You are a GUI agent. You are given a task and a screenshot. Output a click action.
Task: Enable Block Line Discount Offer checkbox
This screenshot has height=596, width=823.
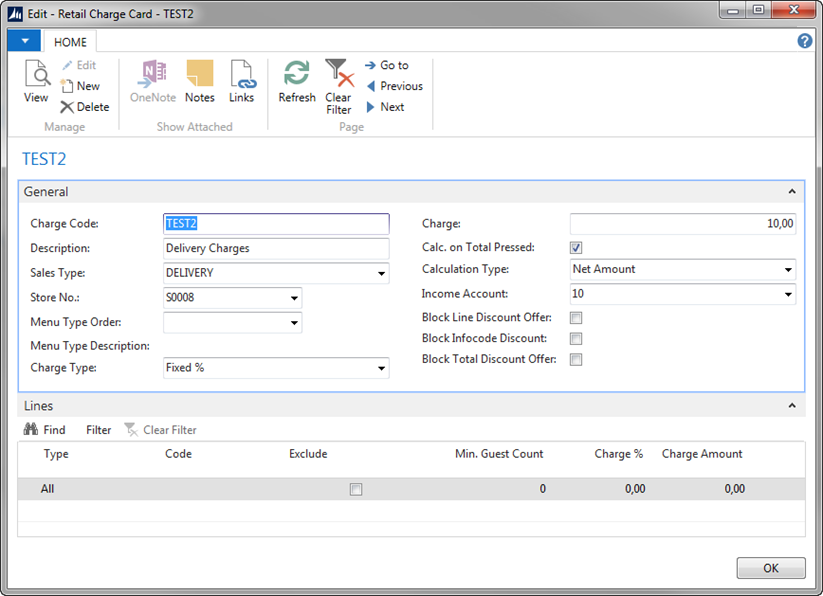[x=576, y=318]
